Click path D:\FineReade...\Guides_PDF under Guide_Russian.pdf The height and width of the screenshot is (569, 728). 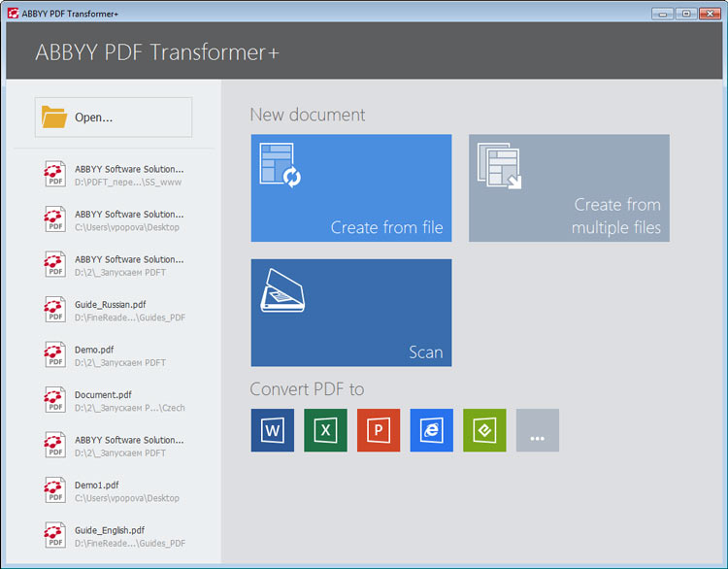(x=130, y=318)
